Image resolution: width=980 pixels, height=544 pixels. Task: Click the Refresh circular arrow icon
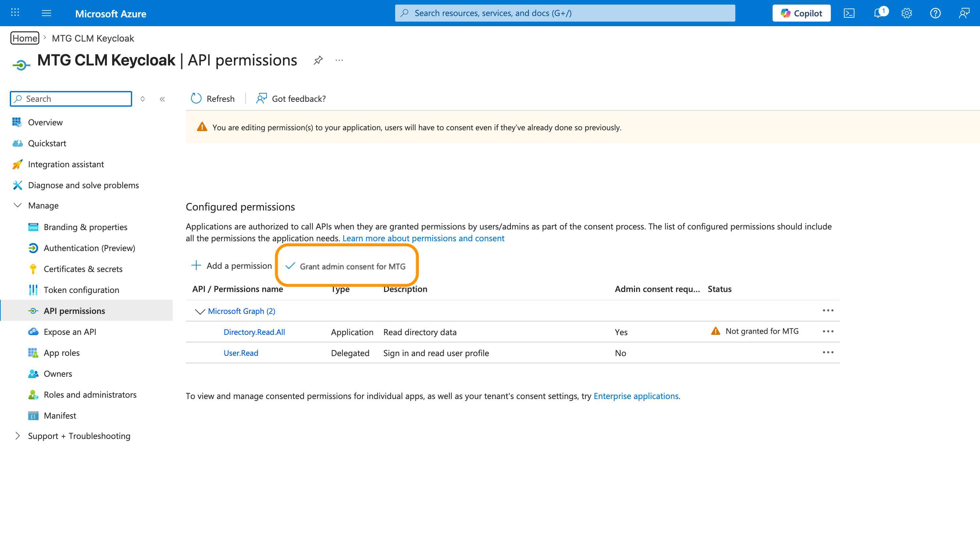click(x=196, y=99)
